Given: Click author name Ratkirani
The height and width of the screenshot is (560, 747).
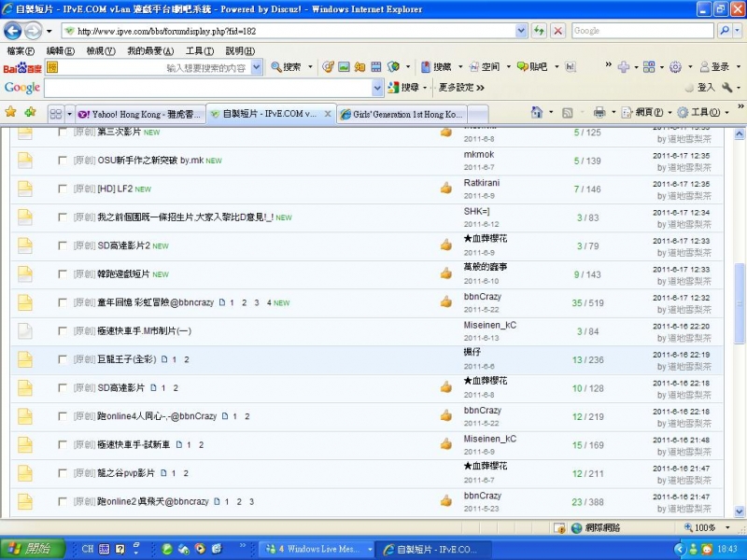Looking at the screenshot, I should pos(481,183).
